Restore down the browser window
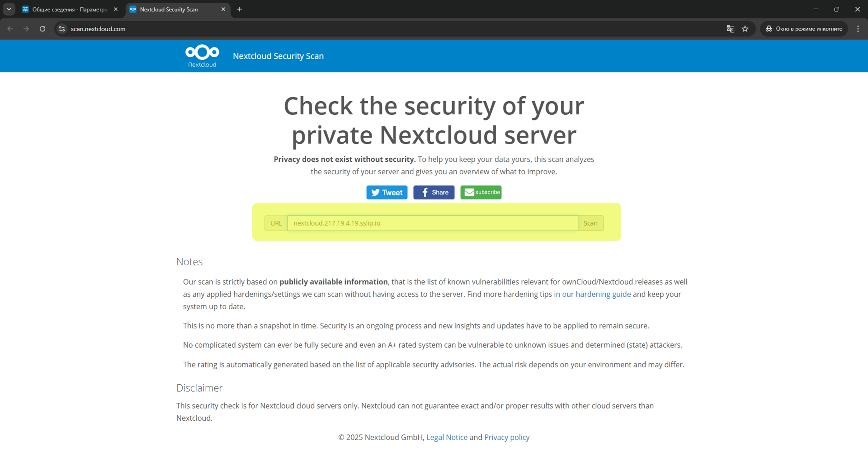The height and width of the screenshot is (472, 868). 837,9
